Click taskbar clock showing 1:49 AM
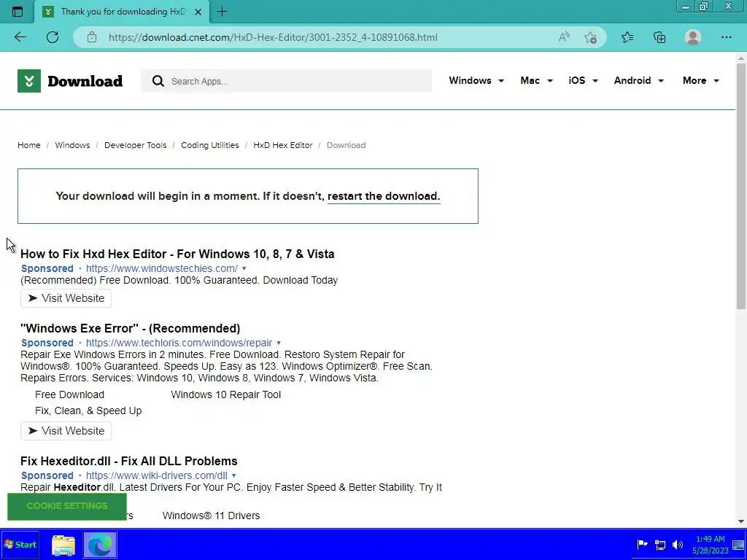This screenshot has height=560, width=747. click(711, 539)
